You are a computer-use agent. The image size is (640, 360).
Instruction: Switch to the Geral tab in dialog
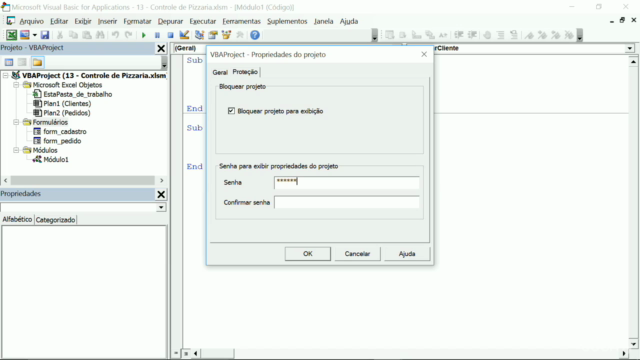(x=220, y=72)
